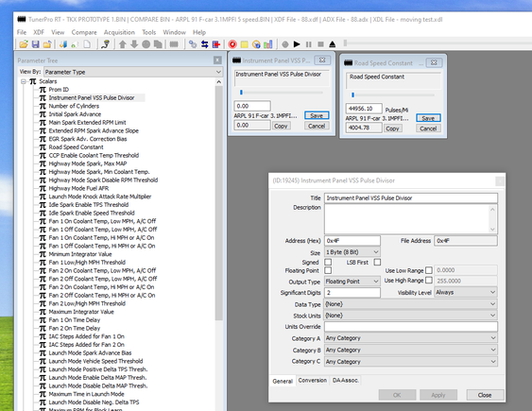This screenshot has height=411, width=532.
Task: Open the Acquisition menu
Action: click(119, 32)
